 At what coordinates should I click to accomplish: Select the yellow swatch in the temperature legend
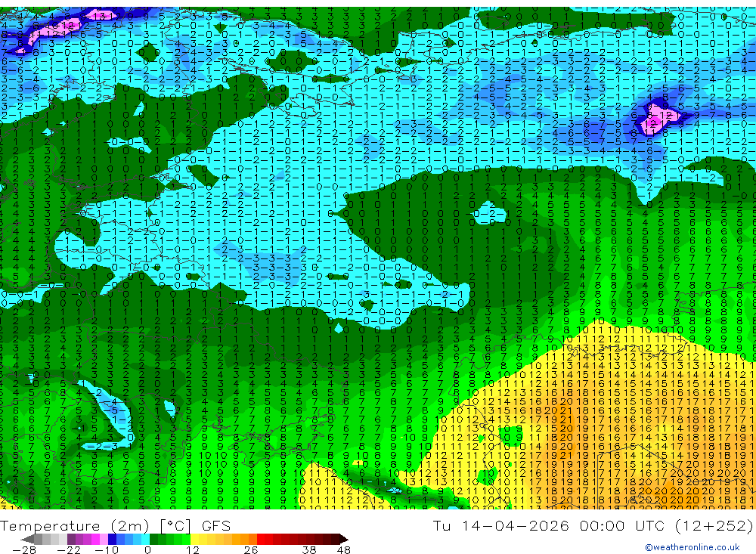tap(194, 539)
